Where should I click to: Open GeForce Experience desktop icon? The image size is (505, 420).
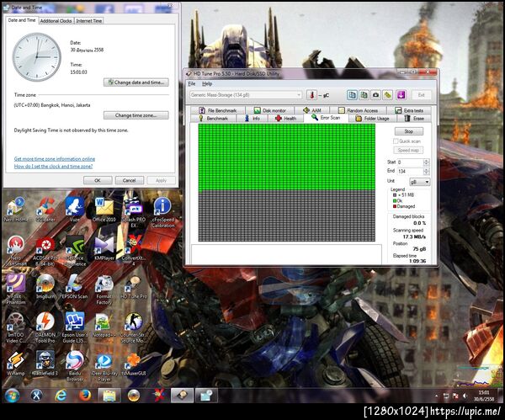(x=75, y=251)
